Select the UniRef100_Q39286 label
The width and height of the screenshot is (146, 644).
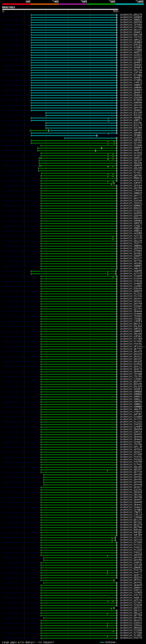coord(131,98)
